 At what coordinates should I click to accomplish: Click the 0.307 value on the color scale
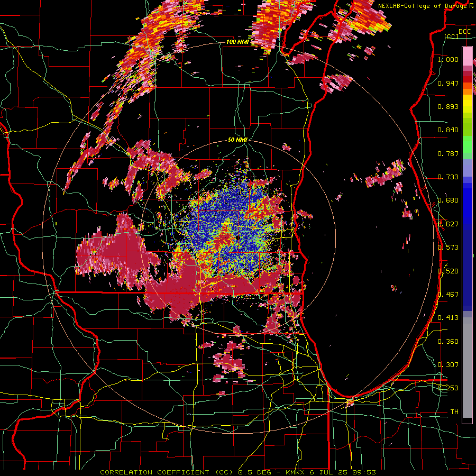[x=448, y=365]
